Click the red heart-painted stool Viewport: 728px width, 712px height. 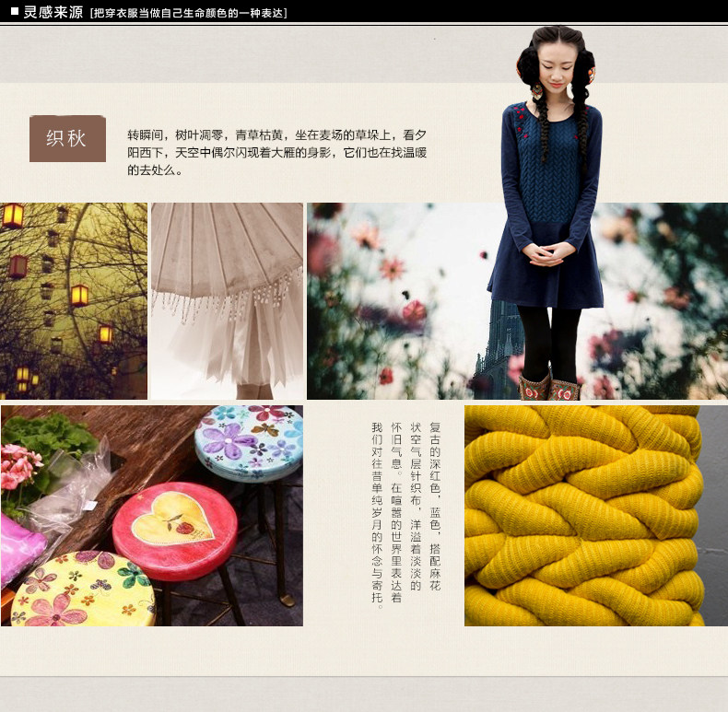pyautogui.click(x=173, y=529)
